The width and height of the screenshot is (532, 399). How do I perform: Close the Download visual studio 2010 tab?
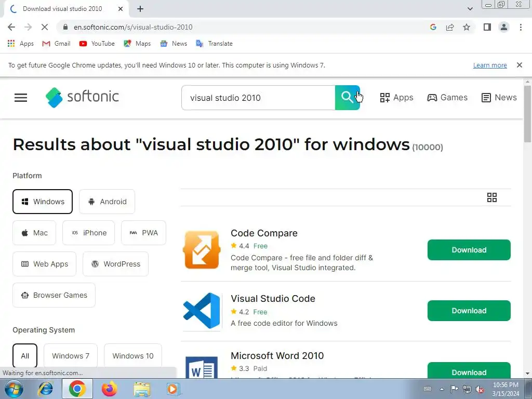pos(121,9)
